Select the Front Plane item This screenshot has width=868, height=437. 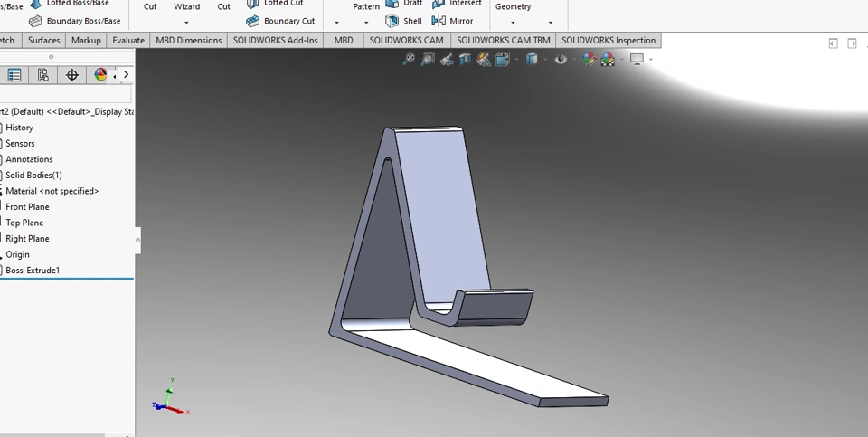(27, 206)
